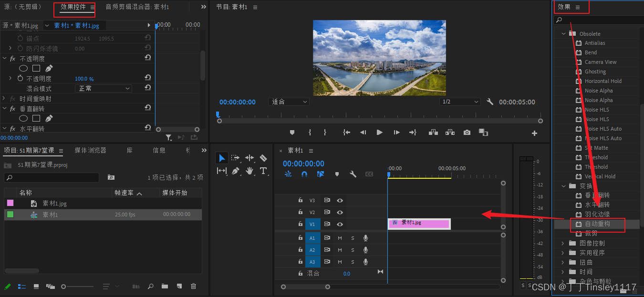Click the Extract button in Program monitor
Viewport: 644px width, 297px height.
450,133
